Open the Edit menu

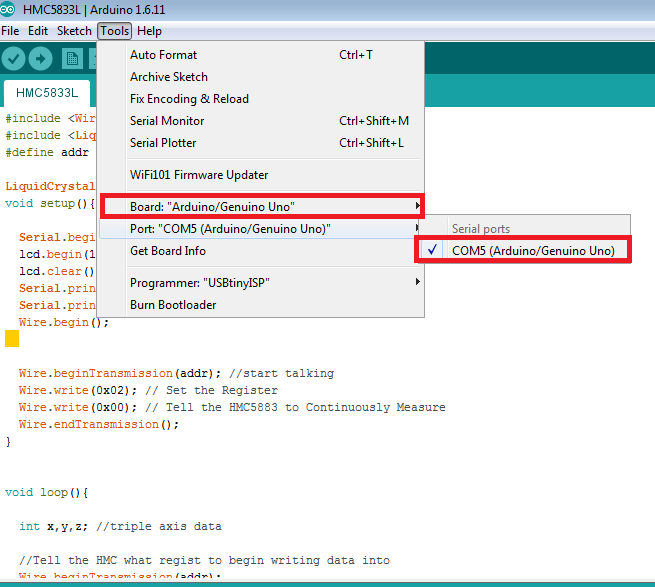pyautogui.click(x=38, y=31)
